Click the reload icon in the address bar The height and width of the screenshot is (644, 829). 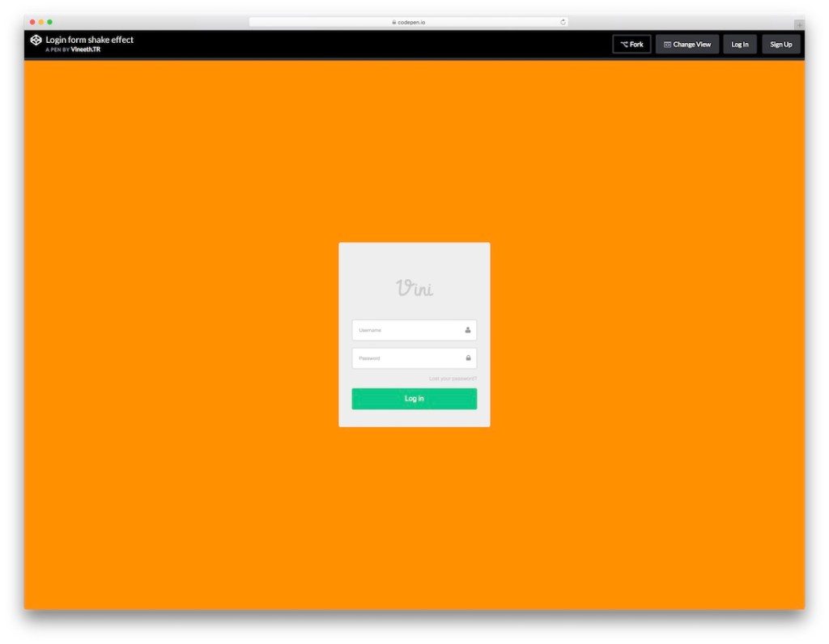click(x=561, y=21)
